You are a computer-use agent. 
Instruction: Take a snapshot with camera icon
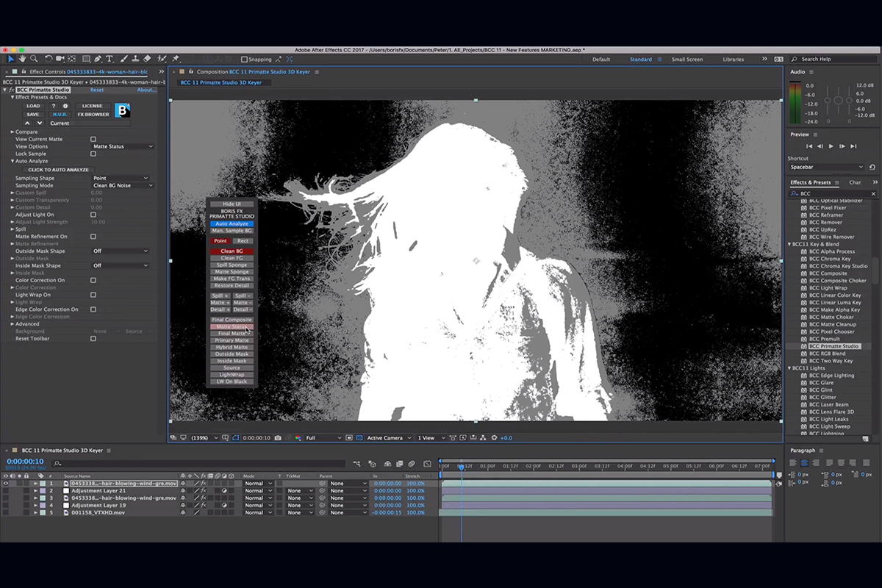click(x=278, y=438)
